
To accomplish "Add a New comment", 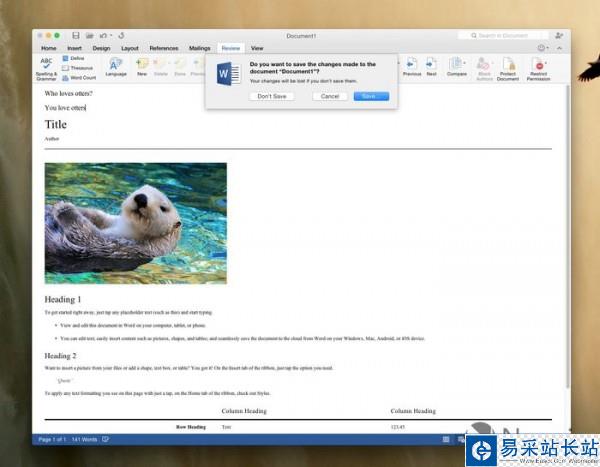I will coord(142,66).
